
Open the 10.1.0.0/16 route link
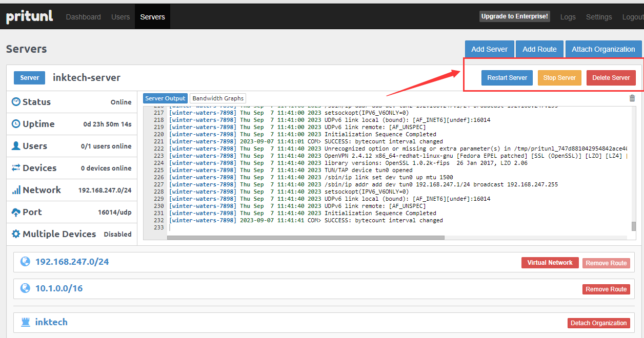tap(59, 288)
